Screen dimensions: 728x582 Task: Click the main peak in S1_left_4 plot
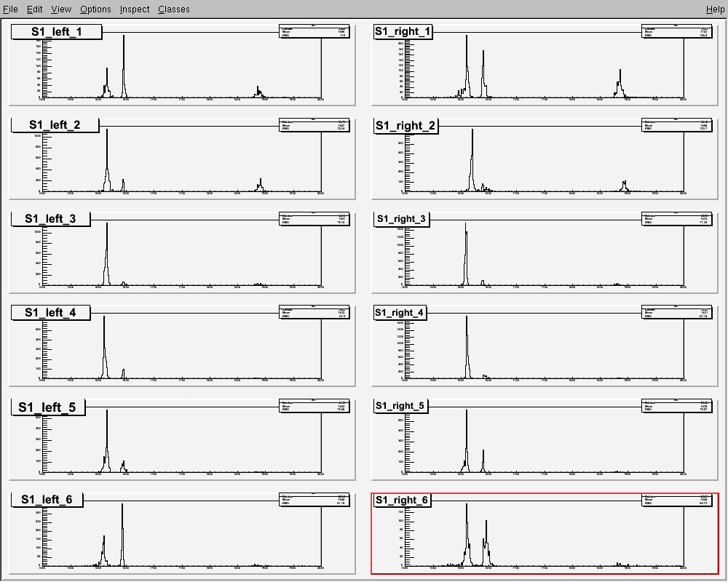pyautogui.click(x=104, y=347)
